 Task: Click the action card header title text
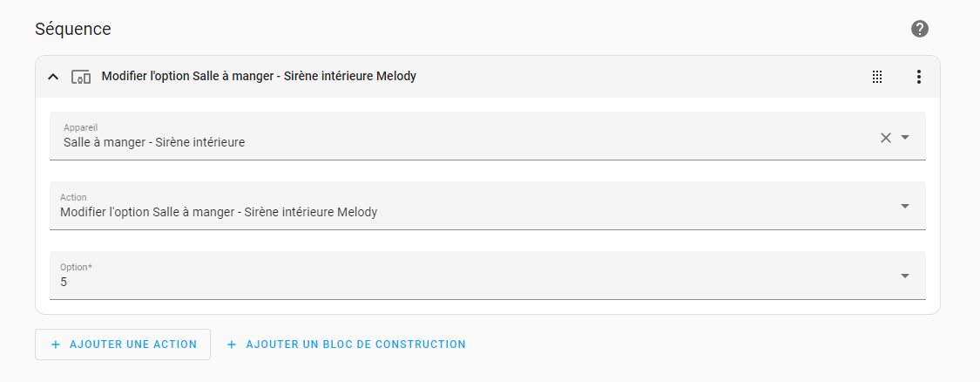click(259, 77)
